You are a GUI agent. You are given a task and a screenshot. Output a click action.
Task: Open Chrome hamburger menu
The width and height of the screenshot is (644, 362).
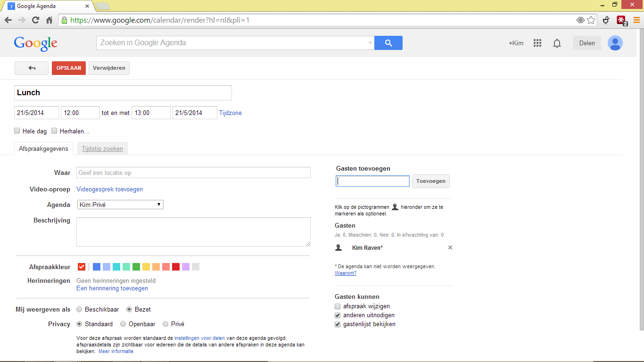pos(636,20)
